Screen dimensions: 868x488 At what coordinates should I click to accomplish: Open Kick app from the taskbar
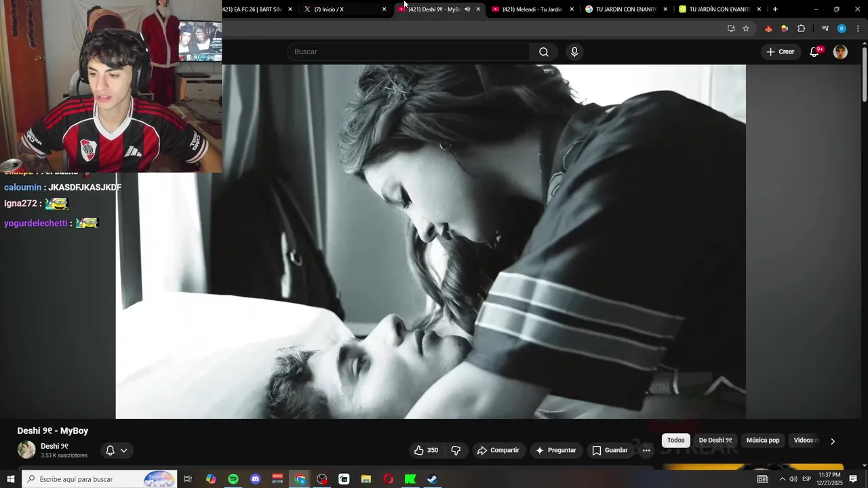[x=410, y=479]
